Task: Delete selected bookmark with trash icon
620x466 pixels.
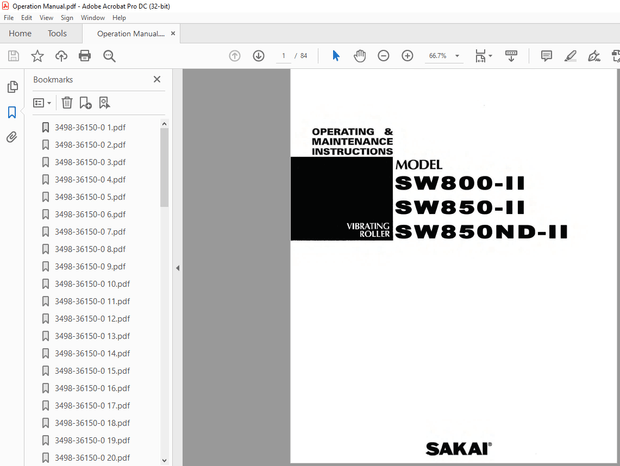Action: (67, 103)
